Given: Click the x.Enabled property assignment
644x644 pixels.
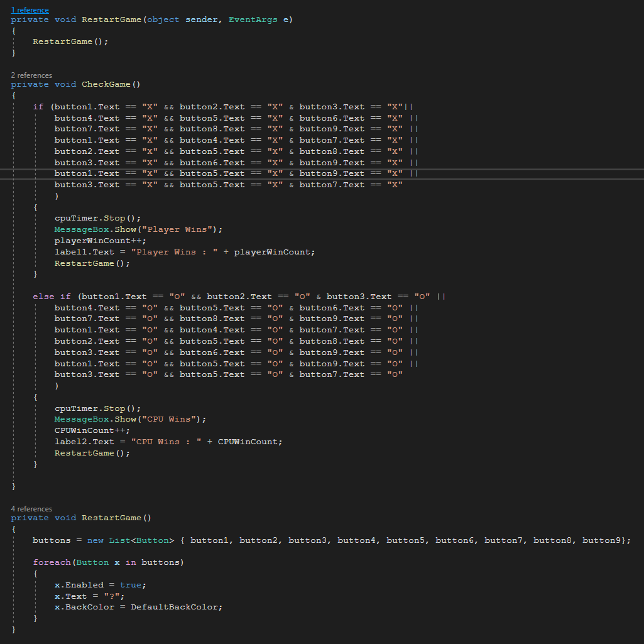Looking at the screenshot, I should (79, 585).
